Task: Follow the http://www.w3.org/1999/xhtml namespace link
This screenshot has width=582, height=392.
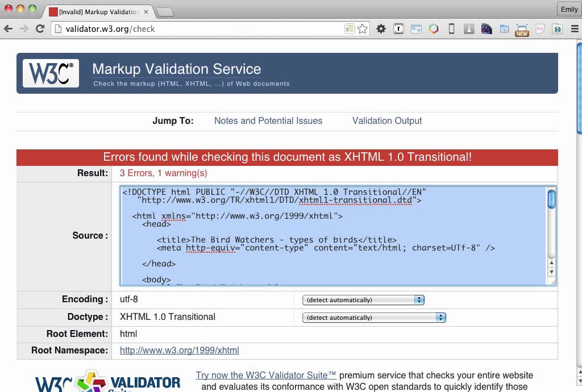Action: 179,351
